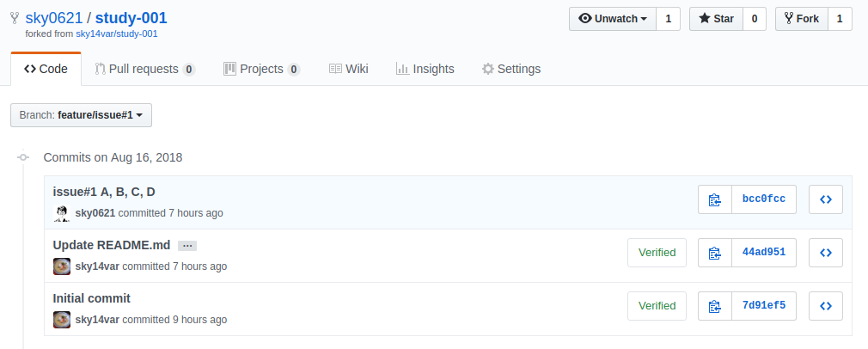This screenshot has height=349, width=868.
Task: Show Verified signature details for Initial commit
Action: 657,306
